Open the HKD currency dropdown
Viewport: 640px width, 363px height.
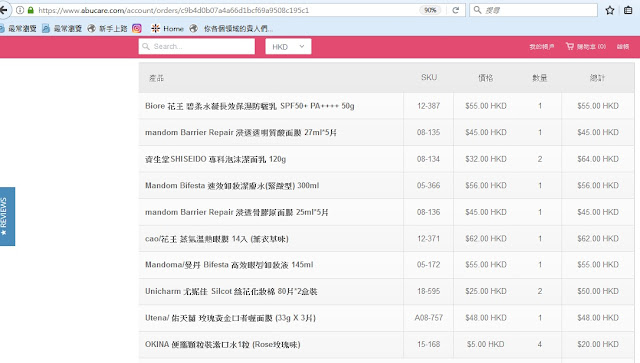click(x=288, y=47)
